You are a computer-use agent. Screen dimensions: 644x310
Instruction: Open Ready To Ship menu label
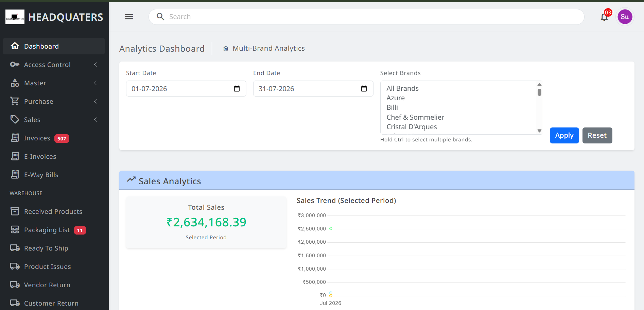46,248
